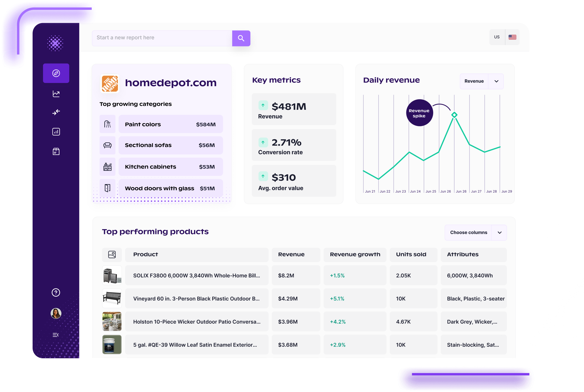Open the product box sidebar icon
Screen dimensions: 584x392
[x=56, y=152]
